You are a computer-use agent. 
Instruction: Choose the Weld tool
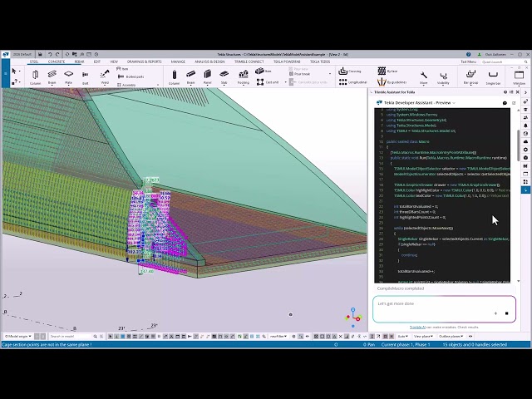pos(105,76)
